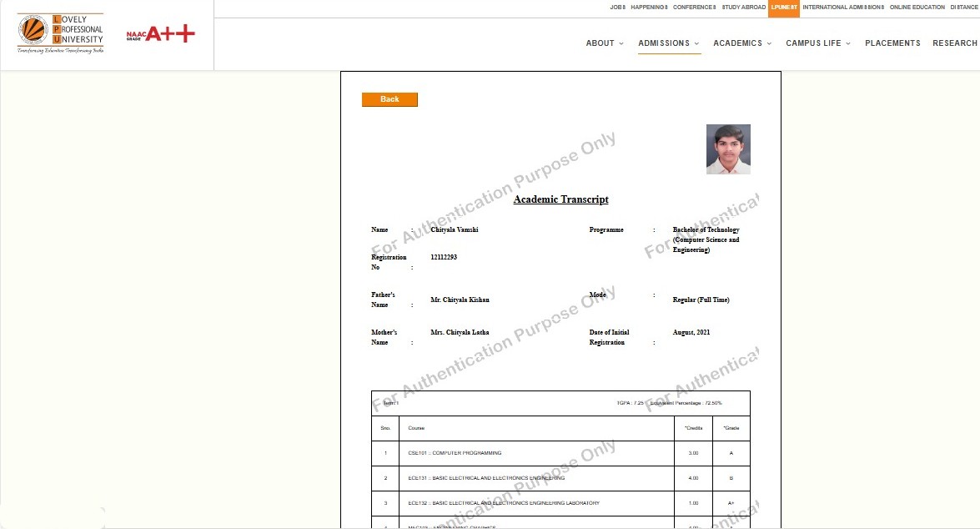Select father's name Mr. Chityala Kishan

point(460,300)
